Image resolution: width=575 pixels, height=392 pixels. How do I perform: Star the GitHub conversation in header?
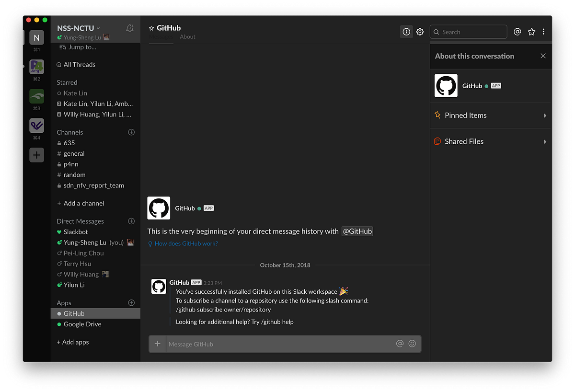tap(151, 28)
